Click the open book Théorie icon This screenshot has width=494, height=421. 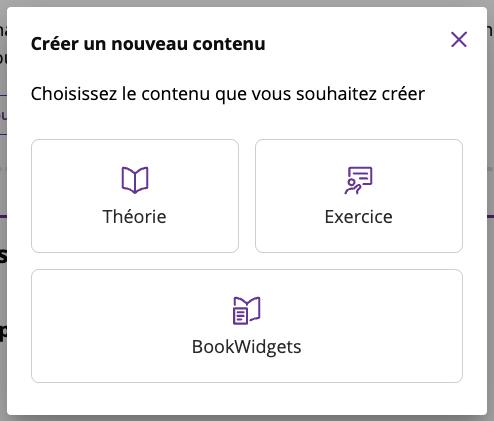tap(135, 180)
